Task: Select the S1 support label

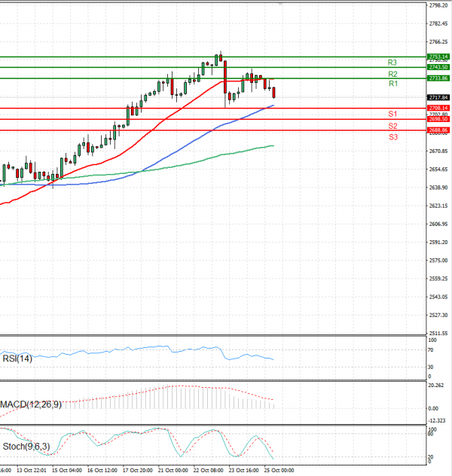Action: 392,114
